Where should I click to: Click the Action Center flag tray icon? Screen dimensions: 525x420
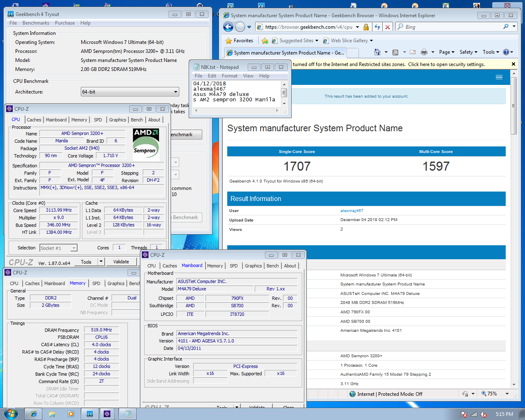[x=463, y=414]
